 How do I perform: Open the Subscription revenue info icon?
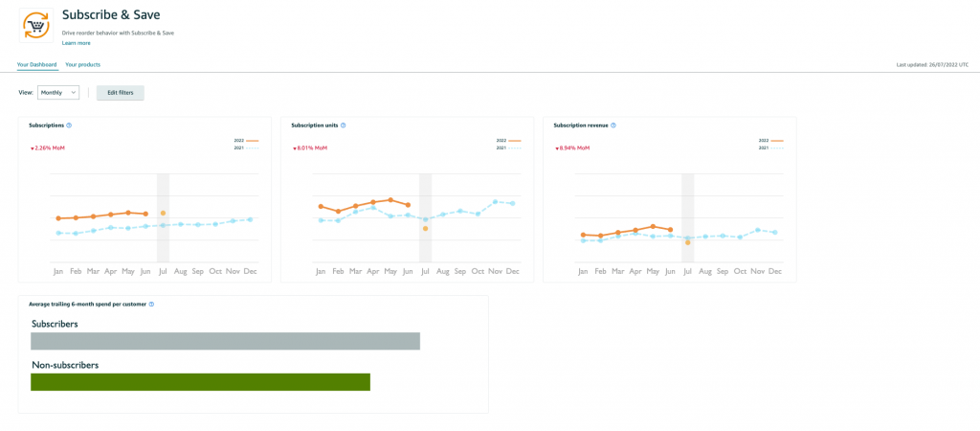pos(613,125)
